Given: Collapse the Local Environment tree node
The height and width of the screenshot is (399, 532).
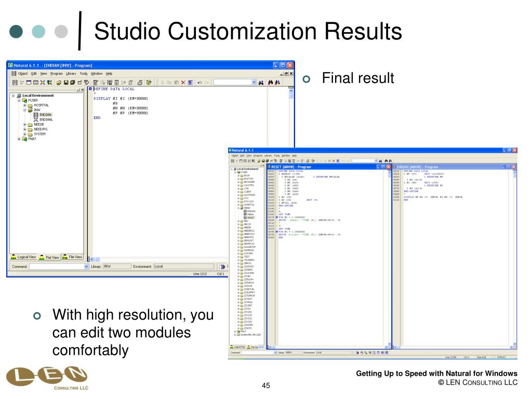Looking at the screenshot, I should [13, 96].
